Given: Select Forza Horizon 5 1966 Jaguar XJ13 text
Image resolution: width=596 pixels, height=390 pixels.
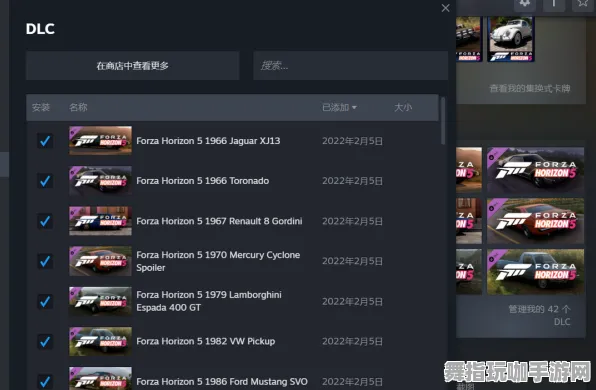Looking at the screenshot, I should 208,141.
